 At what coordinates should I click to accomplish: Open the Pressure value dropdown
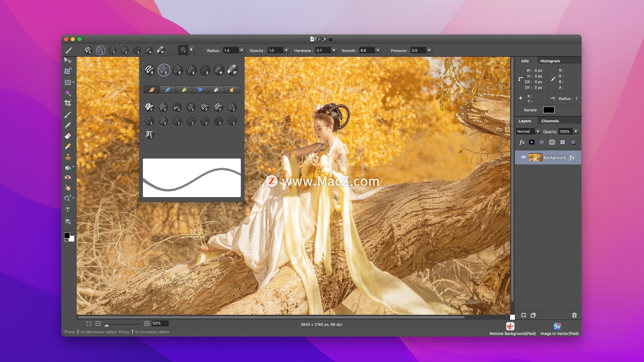(429, 50)
